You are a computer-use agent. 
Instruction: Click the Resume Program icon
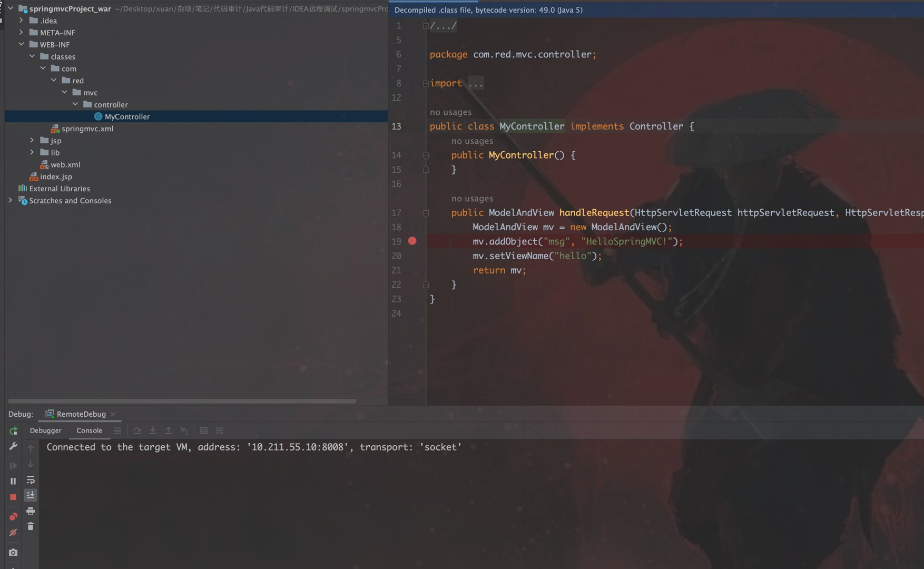click(x=13, y=465)
